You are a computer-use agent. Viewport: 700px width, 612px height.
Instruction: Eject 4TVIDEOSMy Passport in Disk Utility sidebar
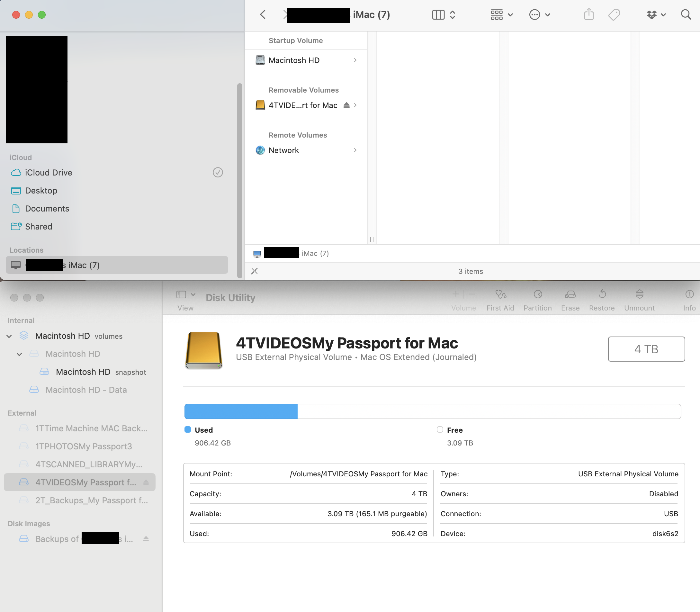[146, 482]
